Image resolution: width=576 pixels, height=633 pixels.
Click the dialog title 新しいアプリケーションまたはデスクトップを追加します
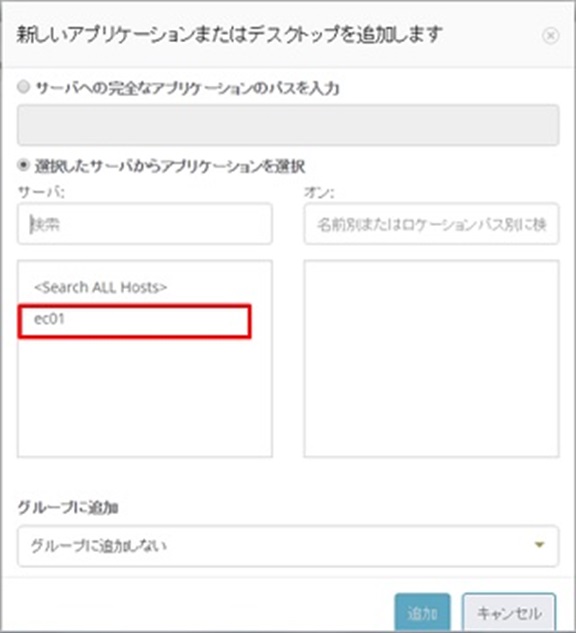click(229, 34)
